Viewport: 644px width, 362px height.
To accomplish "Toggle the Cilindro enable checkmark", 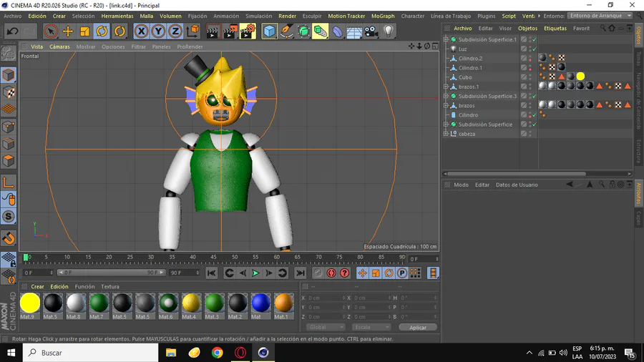I will click(x=535, y=115).
